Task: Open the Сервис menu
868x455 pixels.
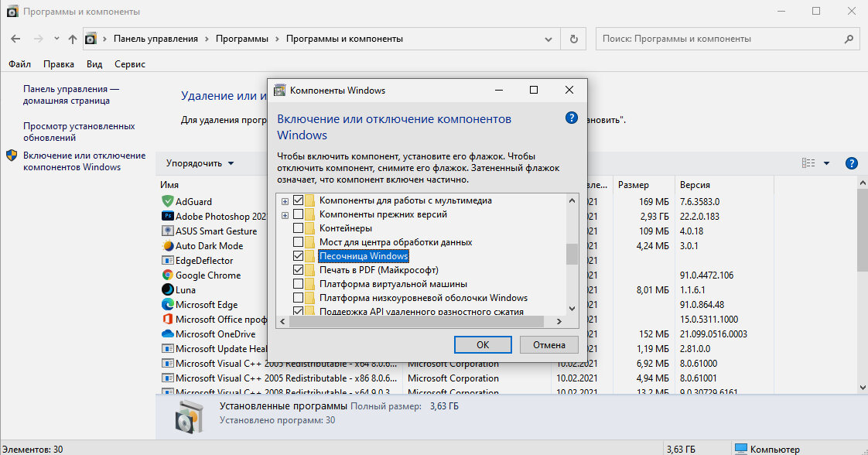Action: (x=129, y=64)
